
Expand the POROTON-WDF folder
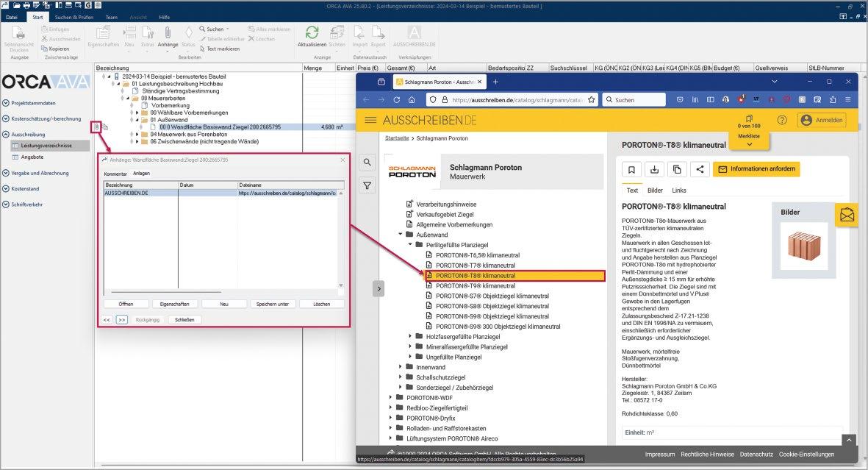tap(390, 397)
